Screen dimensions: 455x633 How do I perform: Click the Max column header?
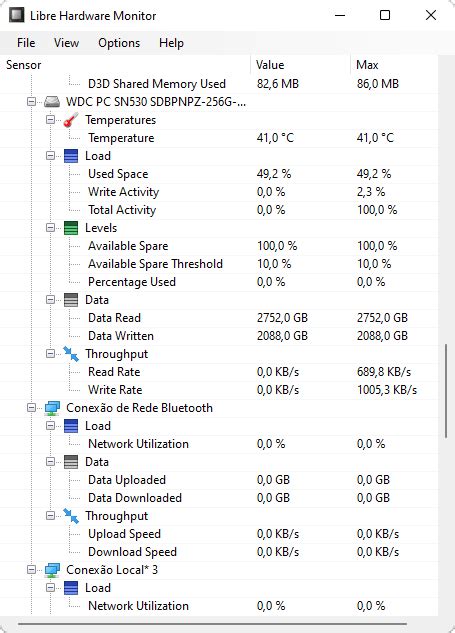coord(394,65)
